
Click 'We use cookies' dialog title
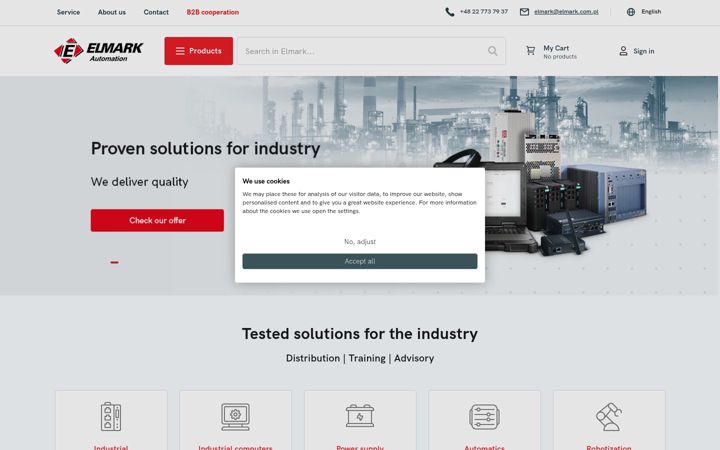click(x=266, y=181)
